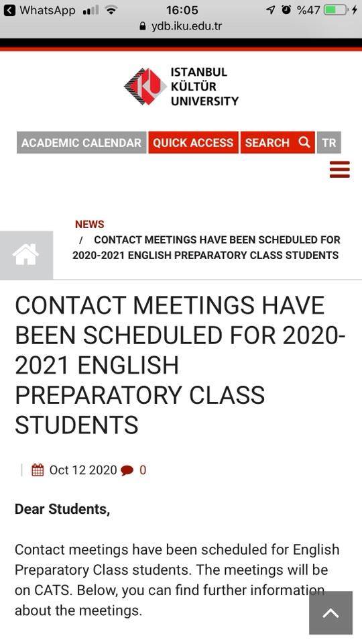Tap the scroll-to-top arrow button
The image size is (362, 644).
pos(330,613)
